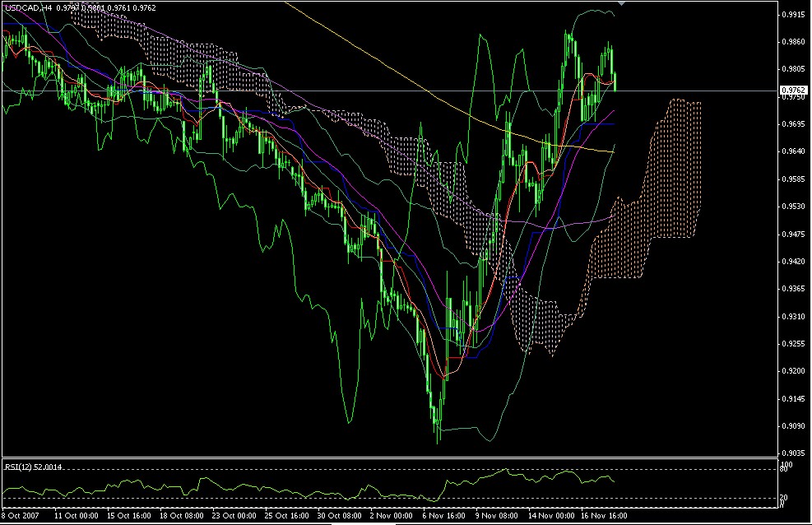Click the 0.9255 price axis label
Image resolution: width=812 pixels, height=525 pixels.
point(795,344)
